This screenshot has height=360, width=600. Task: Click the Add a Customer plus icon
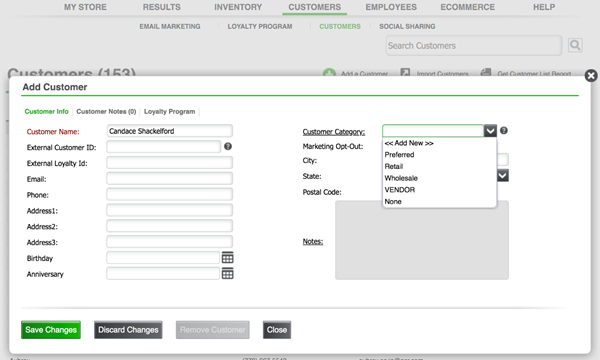[x=329, y=73]
